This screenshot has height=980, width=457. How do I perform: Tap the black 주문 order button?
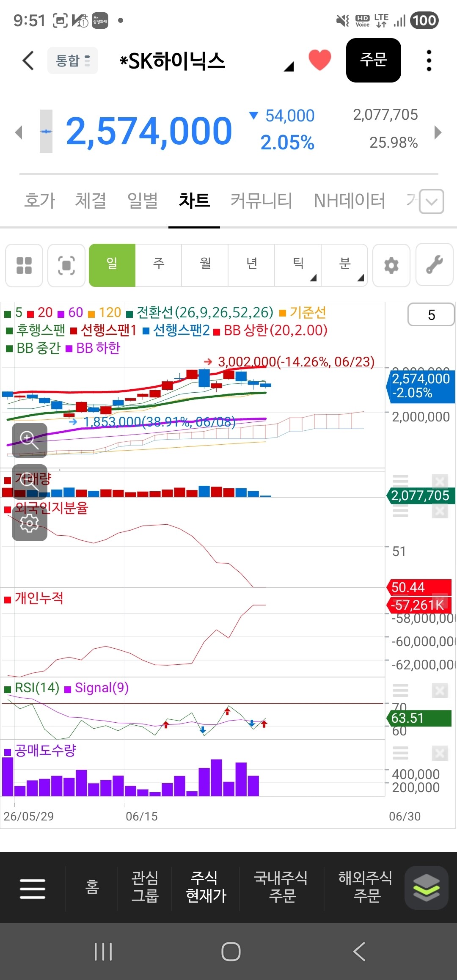pos(374,60)
